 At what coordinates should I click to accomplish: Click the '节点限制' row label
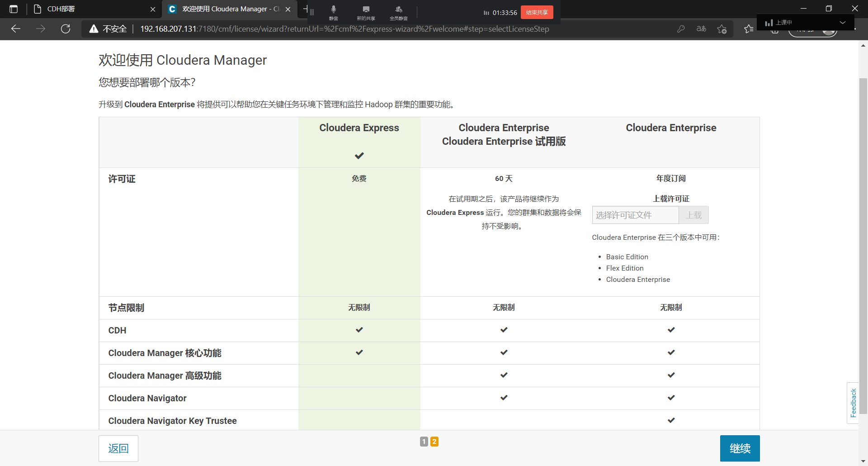126,308
